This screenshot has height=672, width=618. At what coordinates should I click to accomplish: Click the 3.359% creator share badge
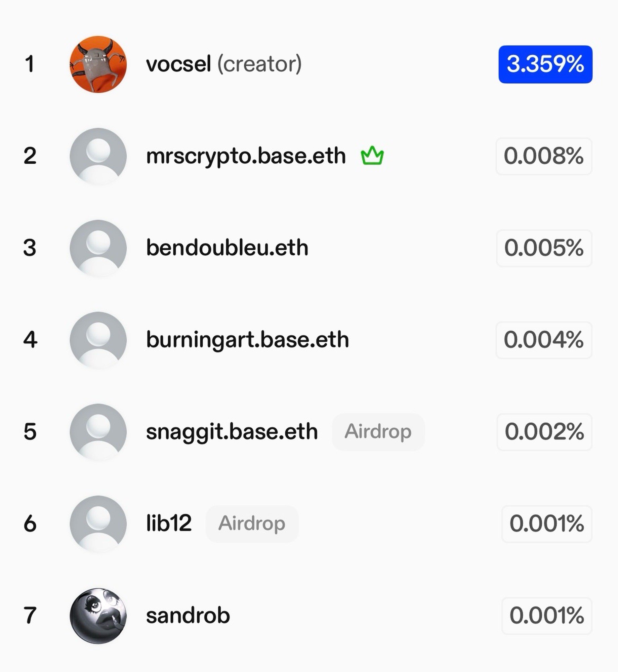coord(545,64)
